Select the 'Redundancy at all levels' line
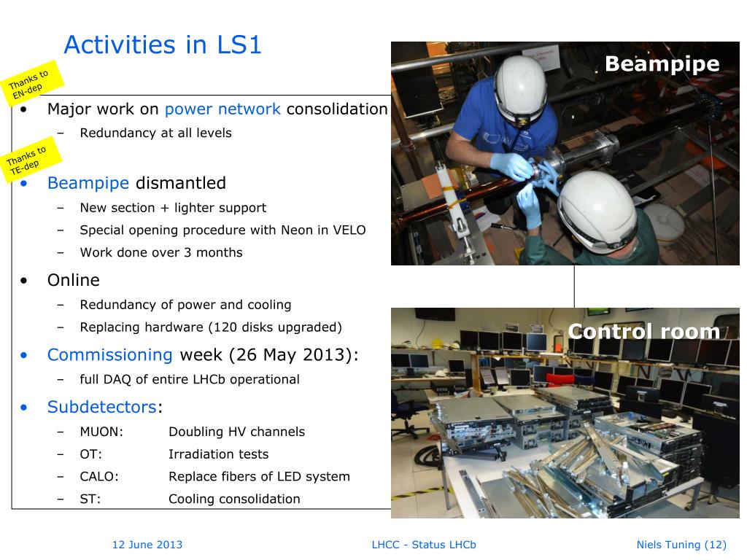This screenshot has height=560, width=747. 156,133
